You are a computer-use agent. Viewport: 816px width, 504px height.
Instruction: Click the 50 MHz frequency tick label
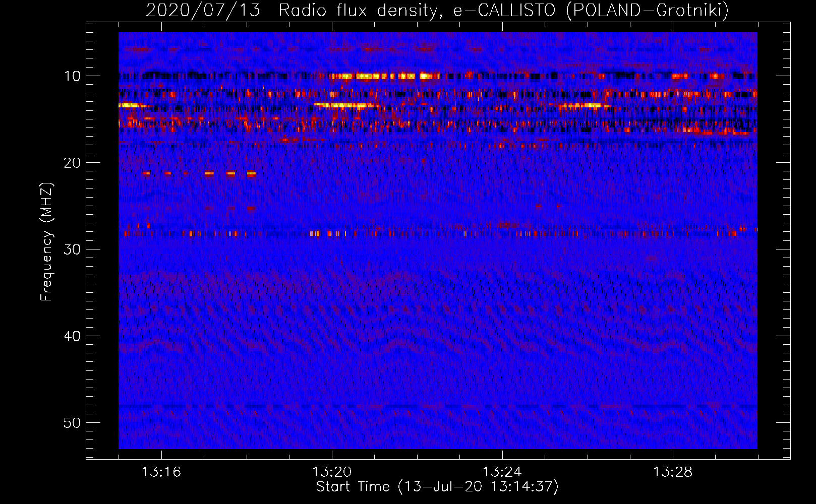click(x=72, y=423)
